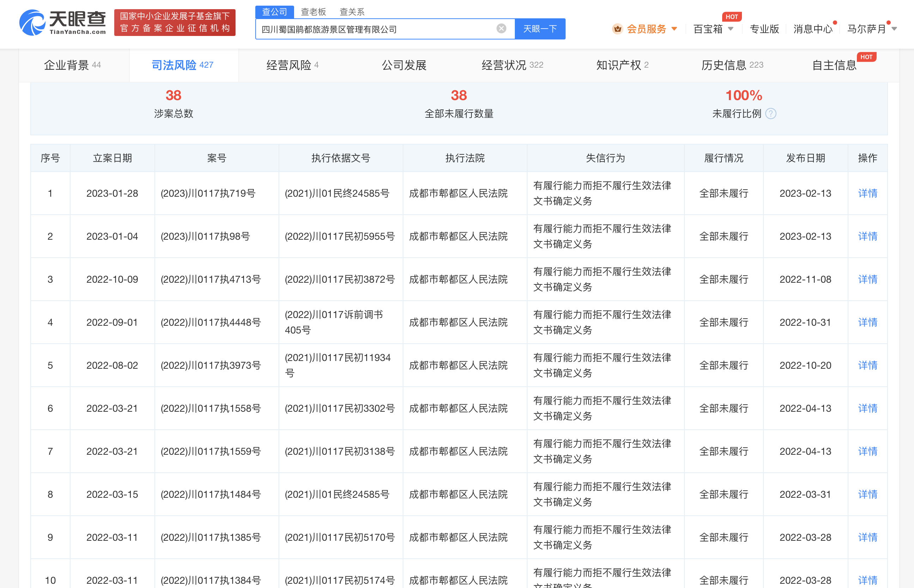The width and height of the screenshot is (914, 588).
Task: Click the question mark help icon
Action: pos(771,114)
